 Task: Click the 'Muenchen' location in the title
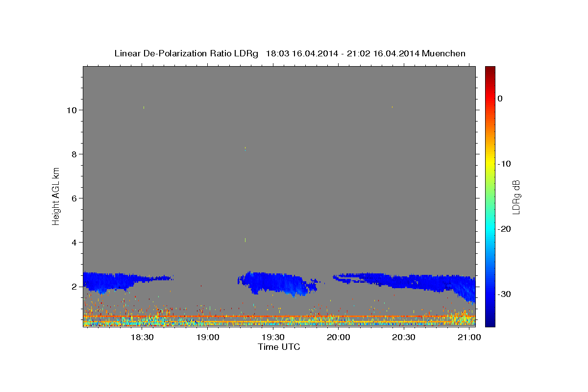[443, 53]
